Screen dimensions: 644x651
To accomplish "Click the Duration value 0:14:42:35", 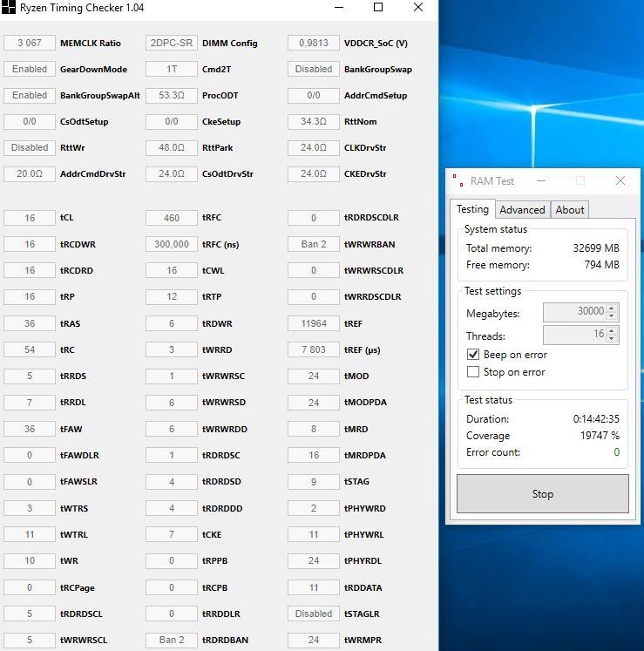I will click(596, 419).
